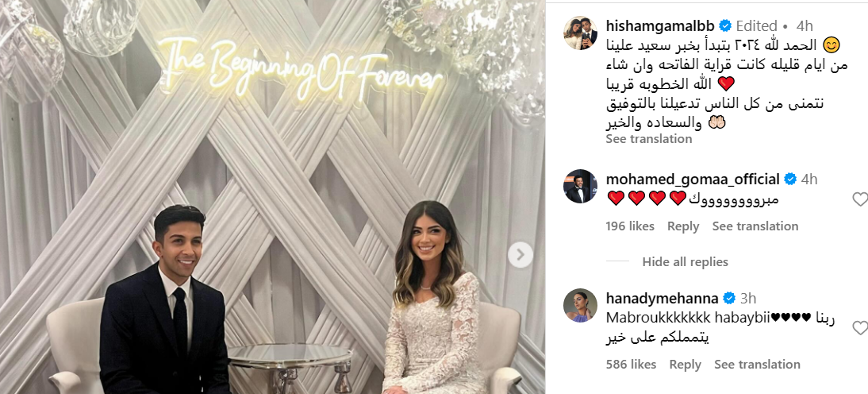The height and width of the screenshot is (394, 868).
Task: Translate mohamed_gomaa_official's comment
Action: coord(755,226)
